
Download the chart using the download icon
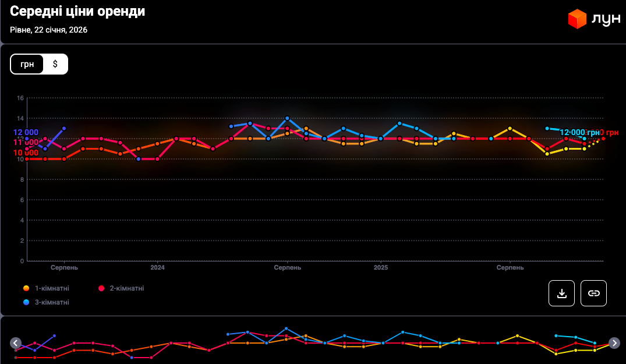click(561, 293)
